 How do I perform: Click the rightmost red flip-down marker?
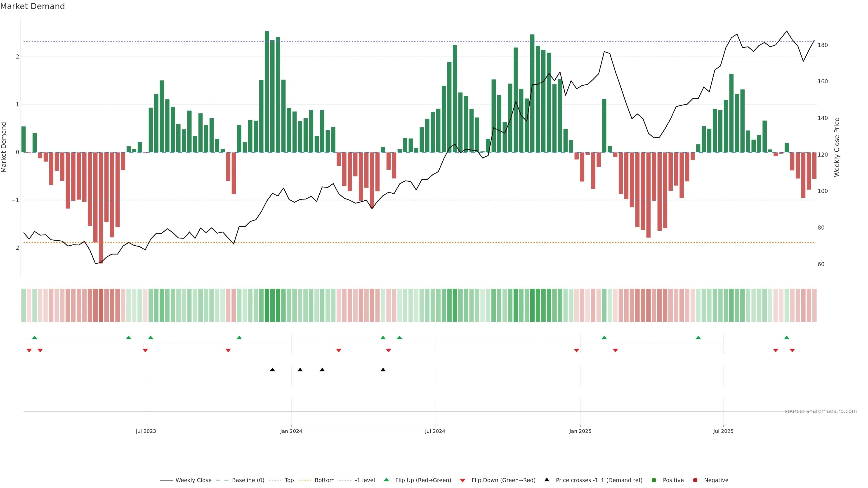(x=792, y=351)
